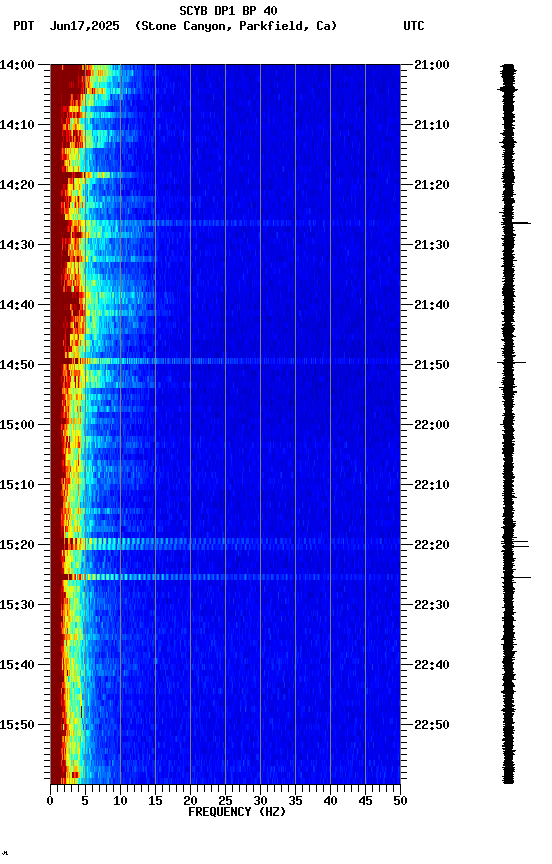Click the double-banded spectrogram event at 15:20

[x=225, y=544]
